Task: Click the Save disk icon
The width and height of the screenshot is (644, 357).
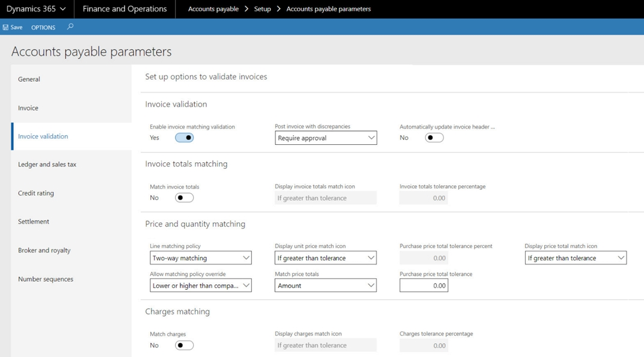Action: (x=5, y=28)
